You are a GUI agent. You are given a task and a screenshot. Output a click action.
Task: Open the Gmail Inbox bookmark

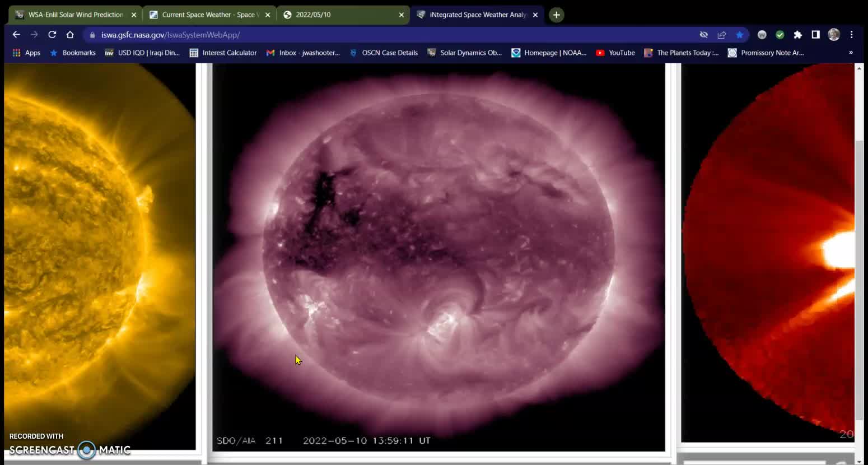303,53
